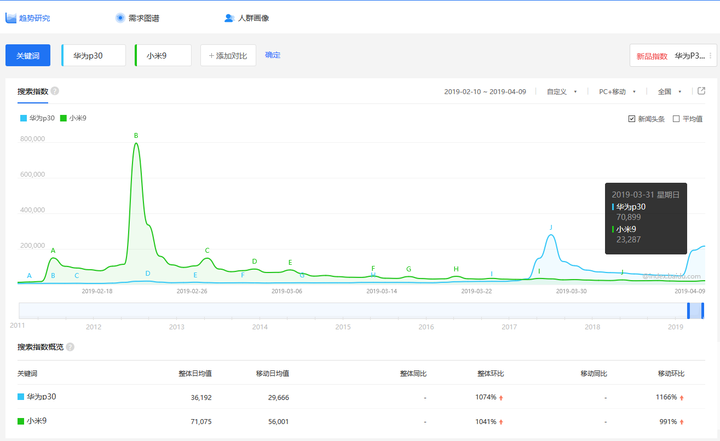Open help icon next to 搜索指数概览

(70, 347)
